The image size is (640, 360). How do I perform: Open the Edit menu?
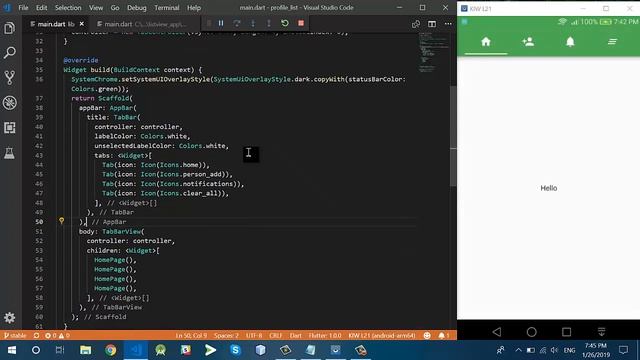(41, 8)
